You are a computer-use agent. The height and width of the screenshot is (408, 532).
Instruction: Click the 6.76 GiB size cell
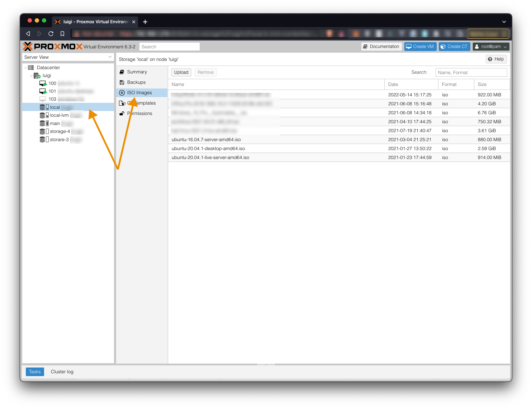tap(487, 113)
